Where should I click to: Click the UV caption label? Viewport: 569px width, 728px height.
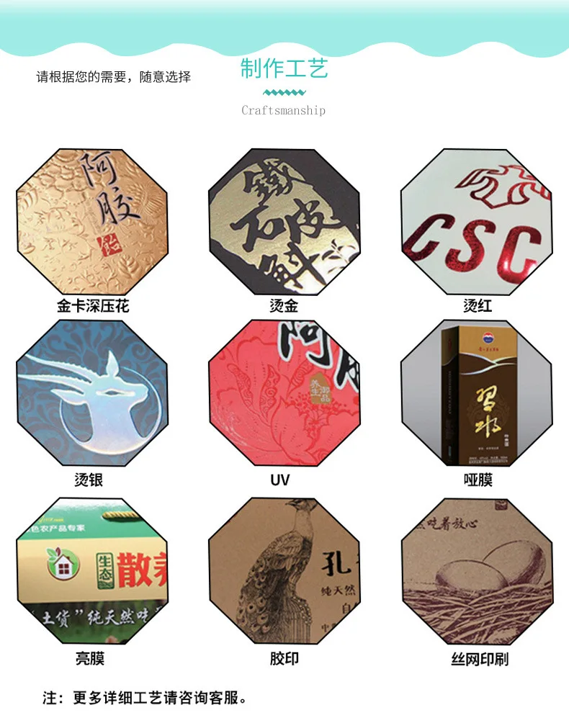coord(280,480)
